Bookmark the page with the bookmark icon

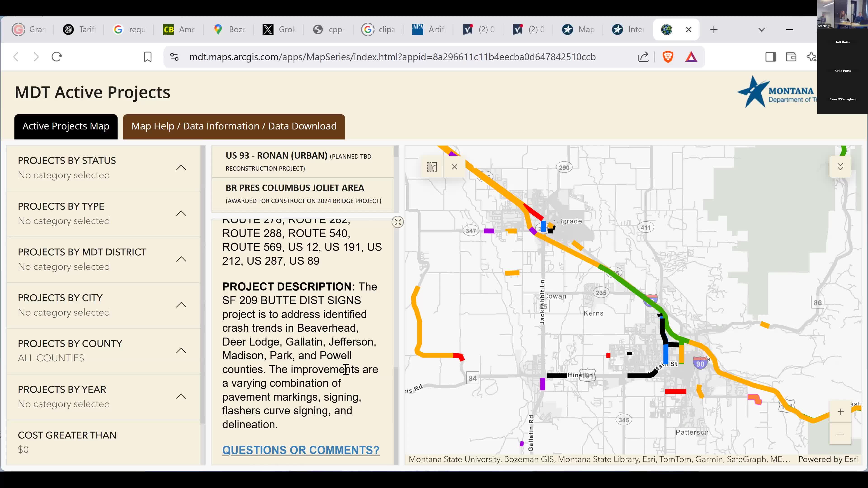pyautogui.click(x=147, y=56)
